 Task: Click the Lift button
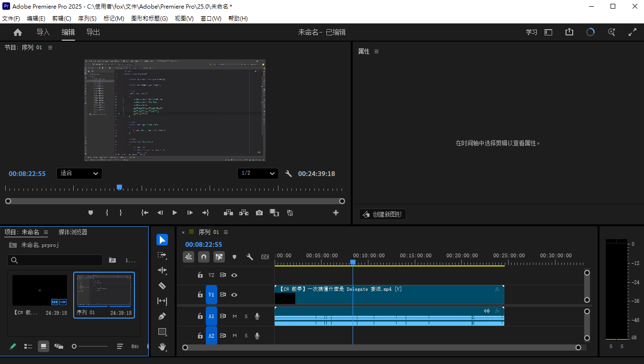(228, 213)
